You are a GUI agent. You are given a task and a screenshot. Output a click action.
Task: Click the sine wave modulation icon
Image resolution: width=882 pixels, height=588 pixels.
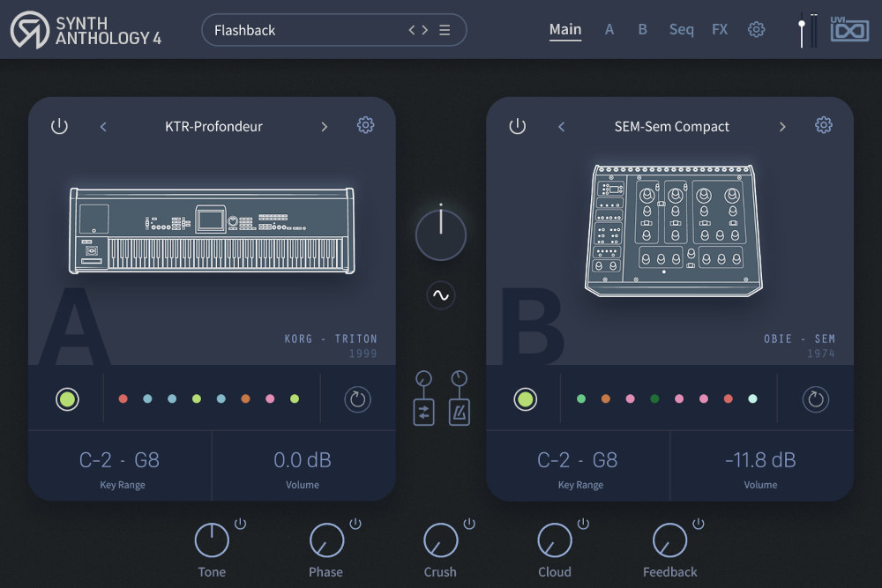point(440,296)
